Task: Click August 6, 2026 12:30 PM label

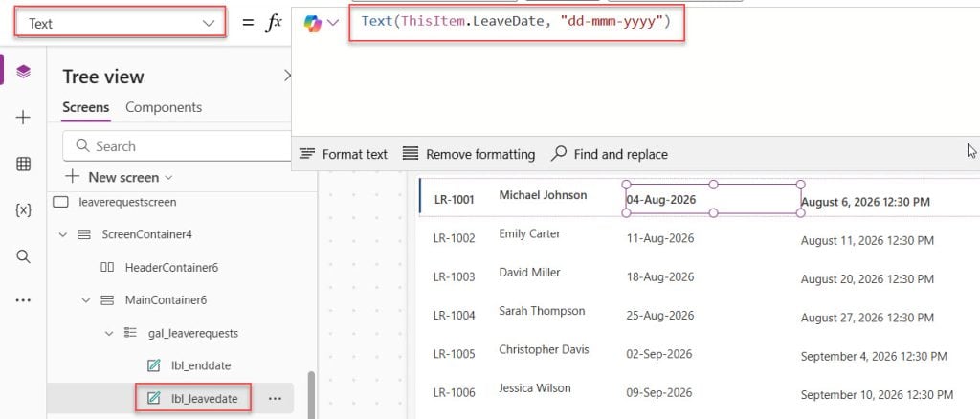Action: (x=865, y=202)
